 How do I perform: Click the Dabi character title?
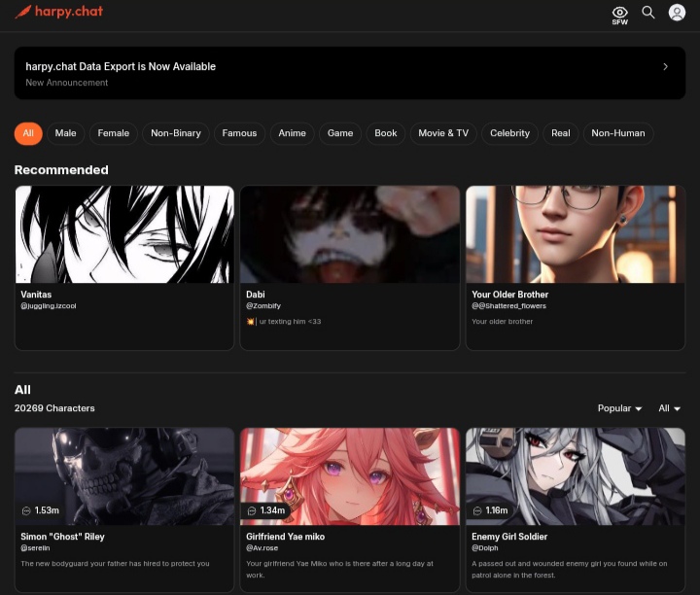(x=256, y=295)
